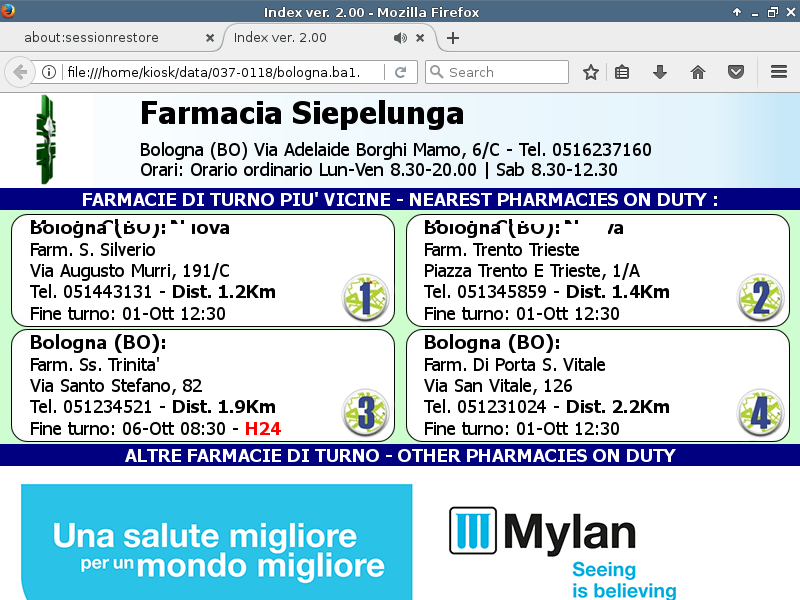
Task: Show bookmarks list icon
Action: pos(622,72)
